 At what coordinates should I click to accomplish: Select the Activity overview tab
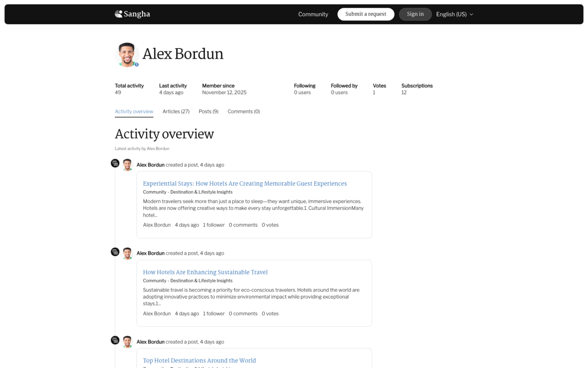(x=134, y=112)
